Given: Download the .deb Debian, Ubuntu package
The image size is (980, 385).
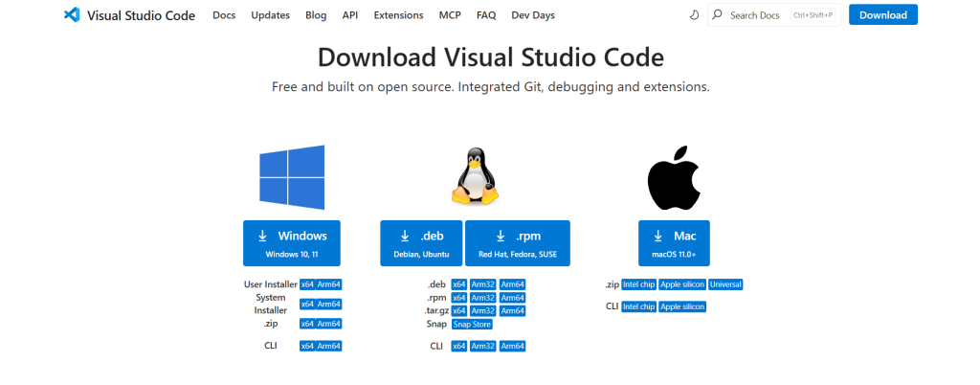Looking at the screenshot, I should tap(421, 242).
